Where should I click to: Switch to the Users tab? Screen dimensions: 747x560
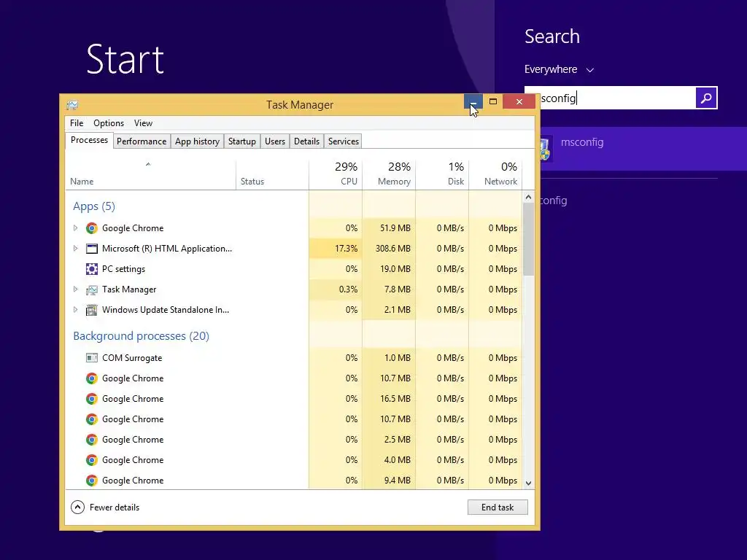coord(275,141)
